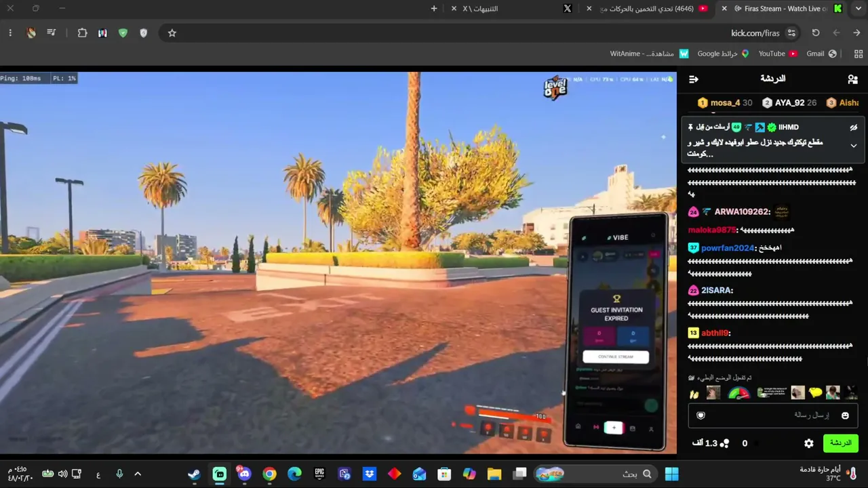Open the emoji picker in chat

click(x=845, y=415)
